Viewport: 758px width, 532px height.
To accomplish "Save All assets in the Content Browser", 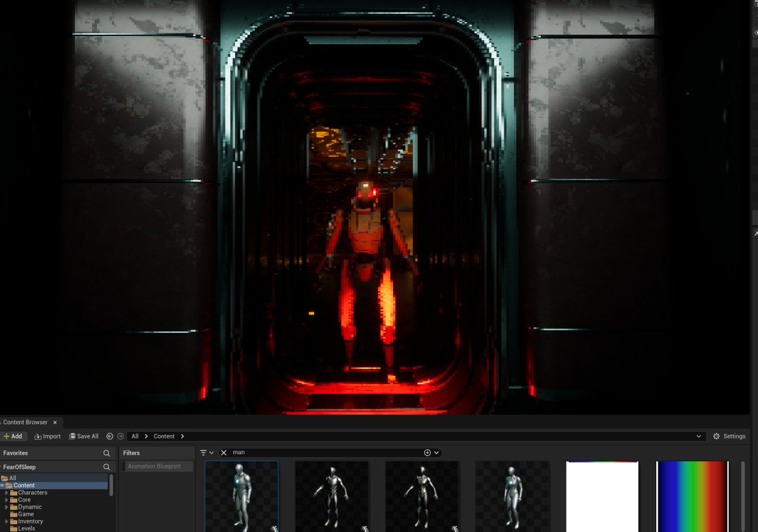I will coord(83,436).
